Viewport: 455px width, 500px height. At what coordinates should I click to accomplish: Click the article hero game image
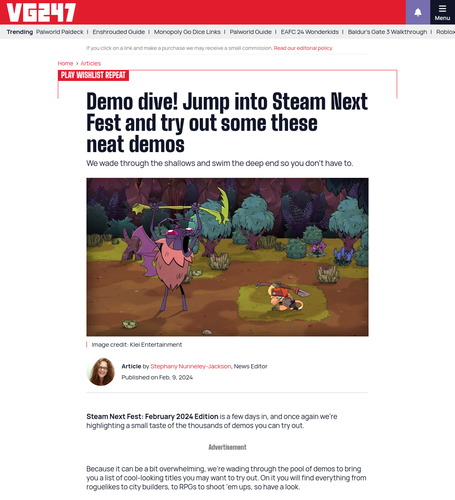click(227, 257)
